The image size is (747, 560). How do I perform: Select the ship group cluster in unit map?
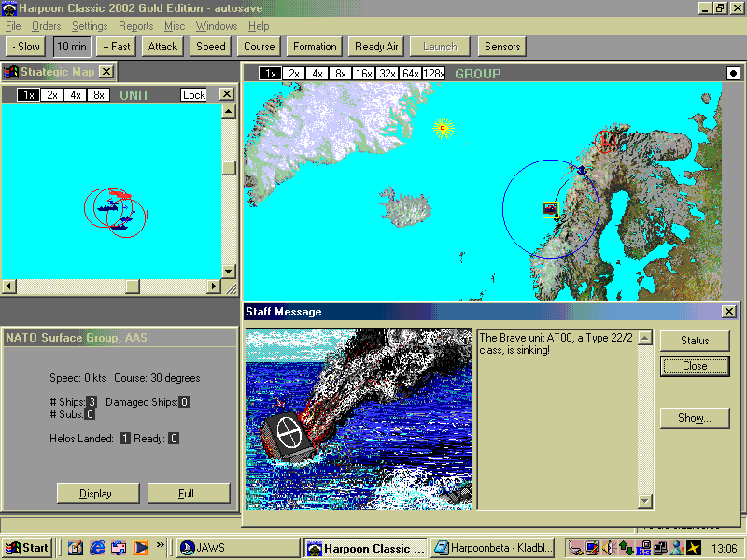(116, 213)
